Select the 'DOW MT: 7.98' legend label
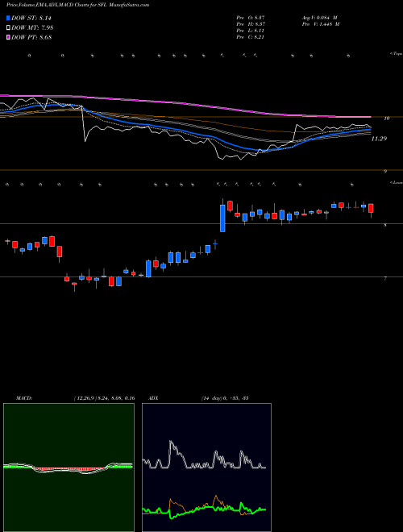Image resolution: width=403 pixels, height=532 pixels. 32,28
